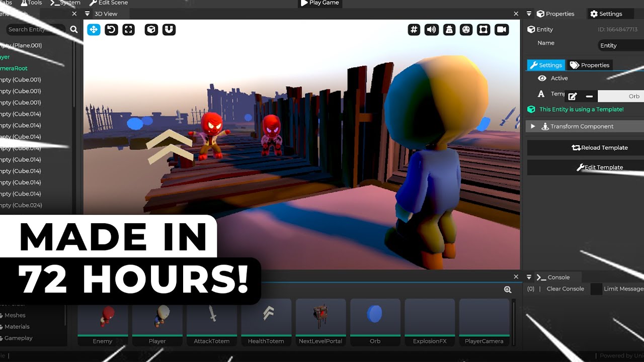Click the icon right of the speaker

coord(449,30)
